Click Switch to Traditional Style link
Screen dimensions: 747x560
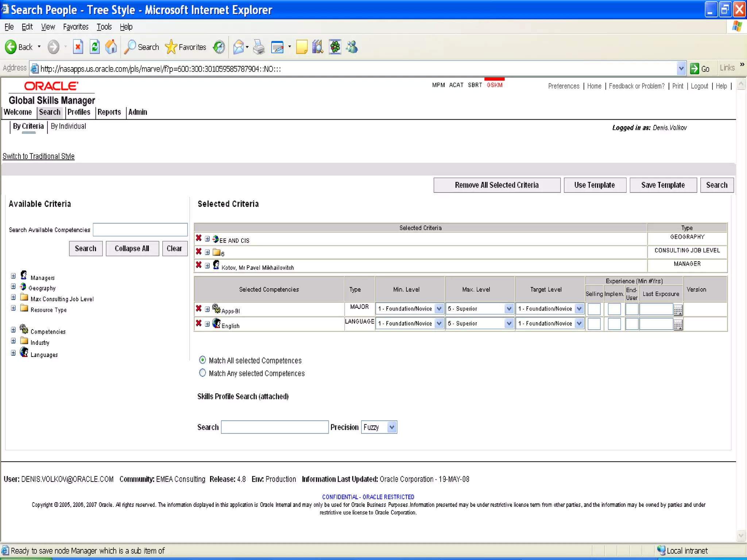38,156
